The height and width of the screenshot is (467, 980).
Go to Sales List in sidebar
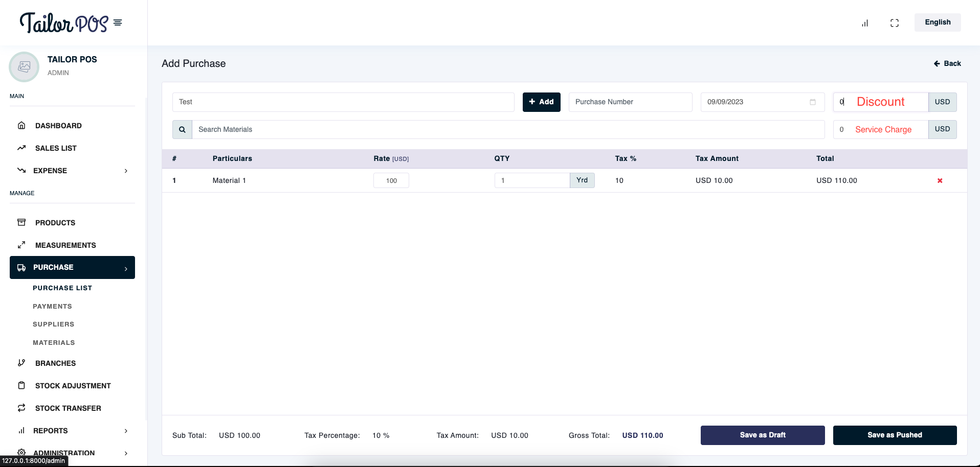click(x=56, y=148)
